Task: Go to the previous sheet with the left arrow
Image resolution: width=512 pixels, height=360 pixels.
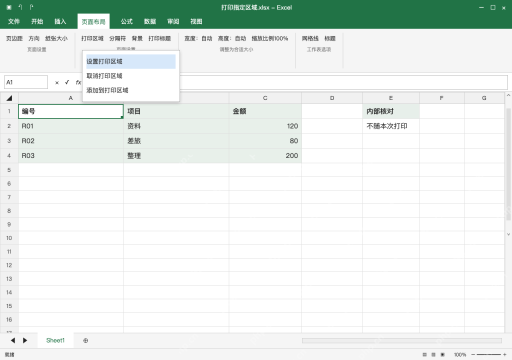Action: coord(13,340)
